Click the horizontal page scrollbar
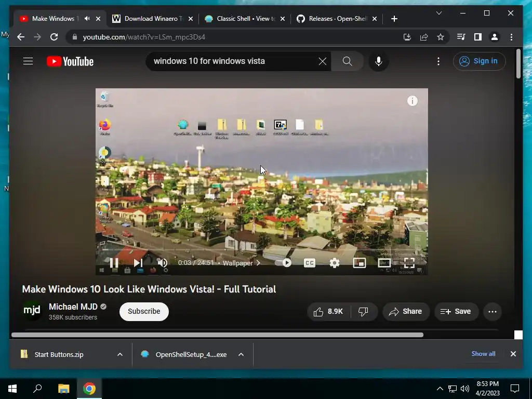The width and height of the screenshot is (532, 399). pyautogui.click(x=217, y=335)
